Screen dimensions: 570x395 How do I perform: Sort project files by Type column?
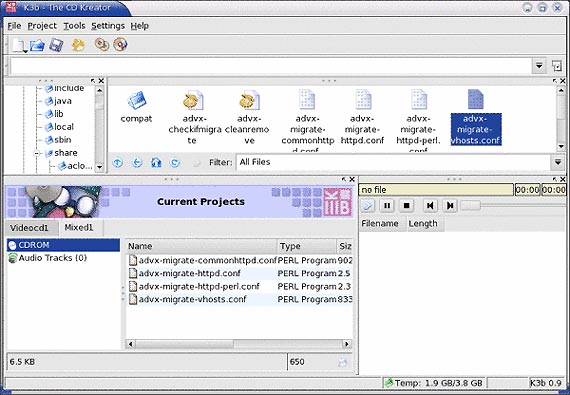tap(307, 246)
